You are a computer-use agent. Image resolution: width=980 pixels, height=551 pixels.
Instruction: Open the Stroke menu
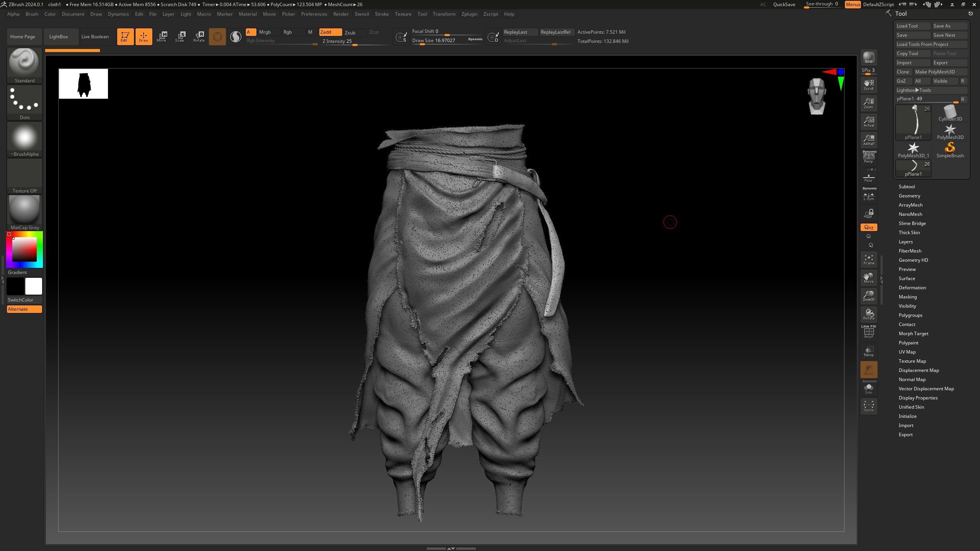click(382, 14)
